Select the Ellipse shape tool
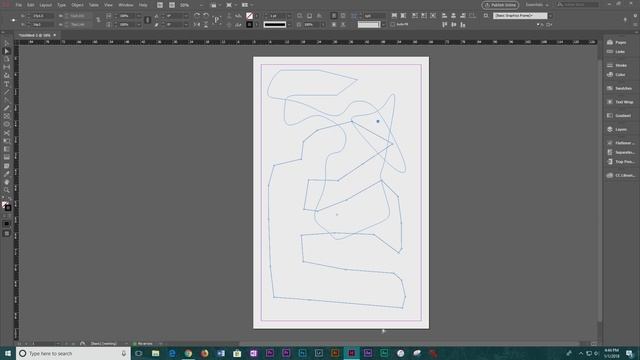Viewport: 640px width, 360px height. click(x=7, y=124)
